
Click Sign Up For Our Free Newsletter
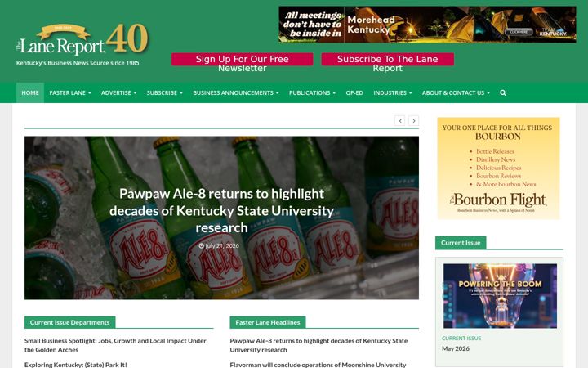click(x=243, y=60)
